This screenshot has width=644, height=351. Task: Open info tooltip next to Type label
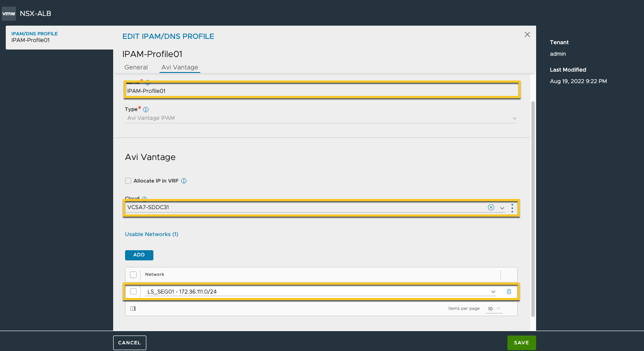point(146,109)
